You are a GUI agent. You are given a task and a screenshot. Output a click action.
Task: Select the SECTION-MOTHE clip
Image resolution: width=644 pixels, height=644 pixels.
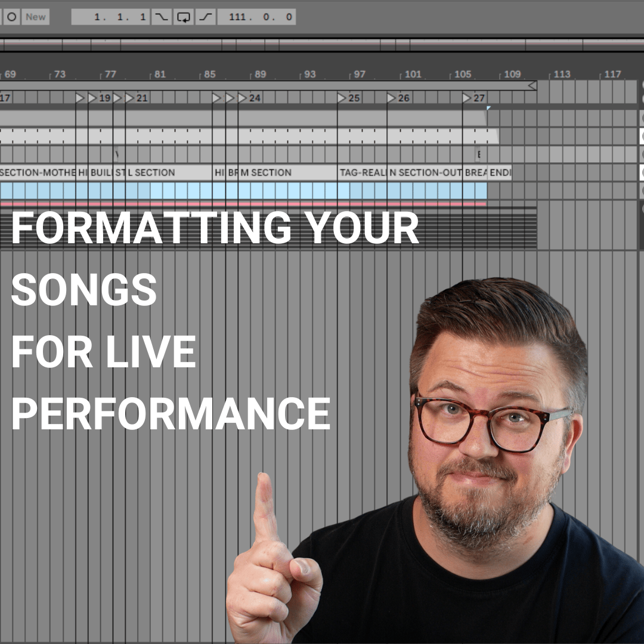(x=38, y=172)
